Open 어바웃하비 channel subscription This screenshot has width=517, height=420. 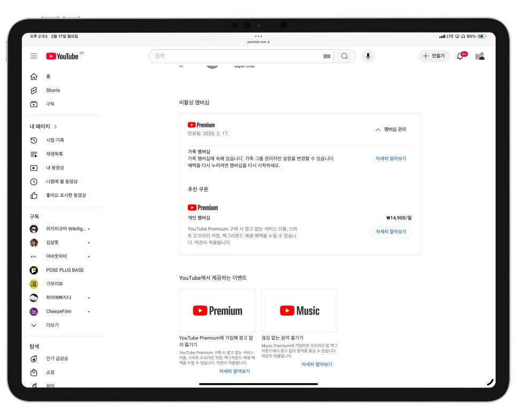click(x=56, y=256)
